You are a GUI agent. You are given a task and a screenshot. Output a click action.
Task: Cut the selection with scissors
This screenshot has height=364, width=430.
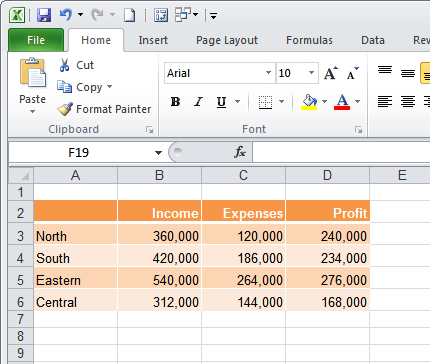click(x=77, y=65)
